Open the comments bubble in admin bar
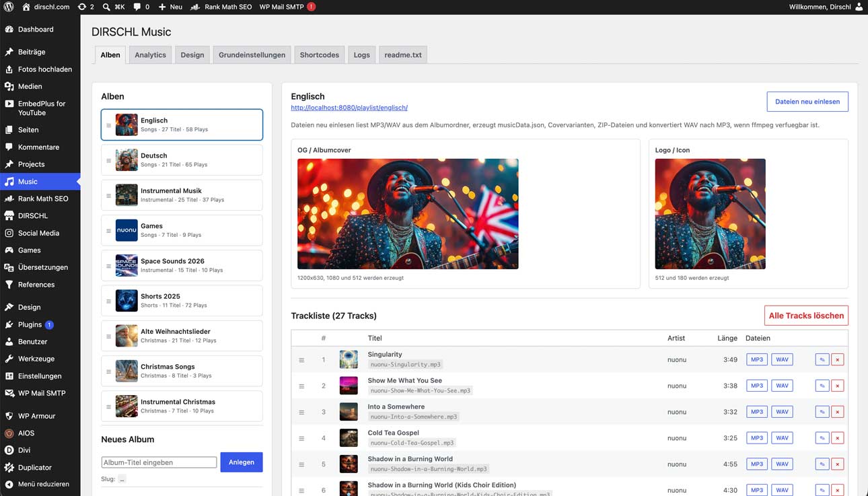868x496 pixels. [137, 7]
